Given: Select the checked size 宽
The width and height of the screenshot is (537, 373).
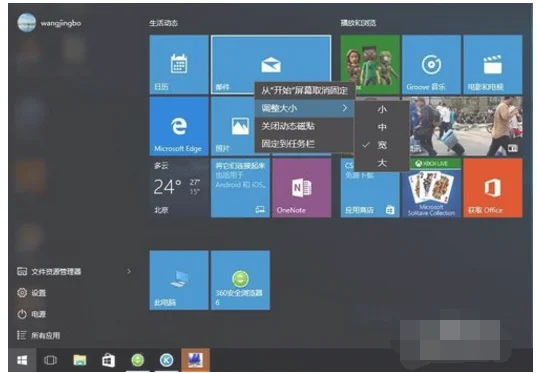Looking at the screenshot, I should 382,145.
